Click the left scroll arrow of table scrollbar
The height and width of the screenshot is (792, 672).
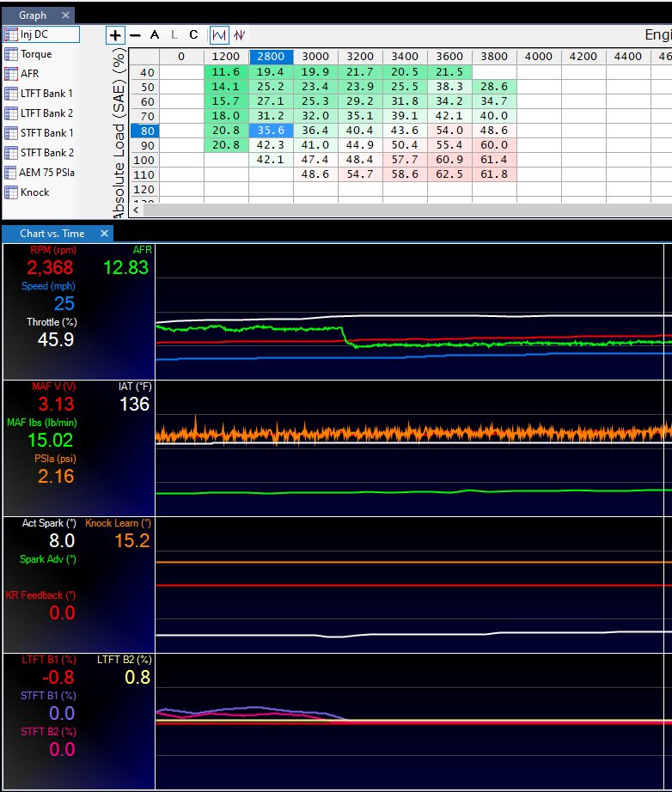coord(136,210)
